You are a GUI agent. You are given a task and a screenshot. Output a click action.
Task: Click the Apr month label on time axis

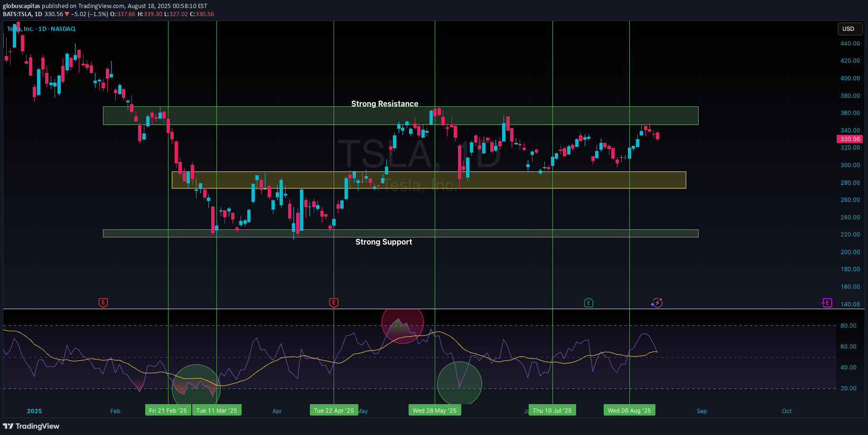(x=277, y=411)
